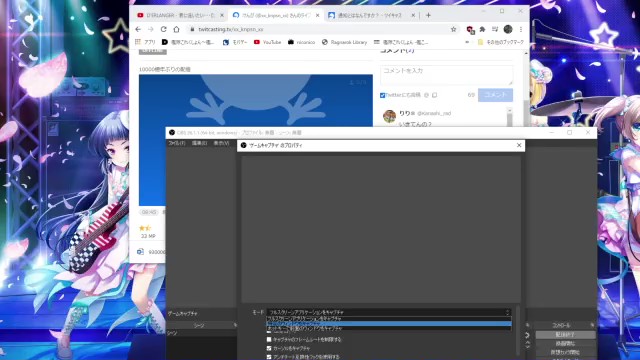Bookmark this page with star icon
The width and height of the screenshot is (640, 360).
tap(453, 29)
